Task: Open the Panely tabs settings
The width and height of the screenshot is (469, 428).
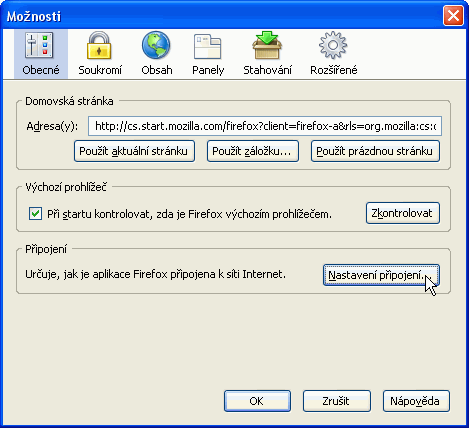Action: [x=208, y=54]
